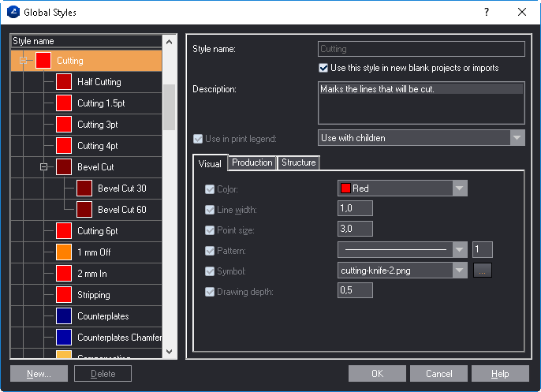
Task: Click the Stripping style red icon
Action: (x=64, y=295)
